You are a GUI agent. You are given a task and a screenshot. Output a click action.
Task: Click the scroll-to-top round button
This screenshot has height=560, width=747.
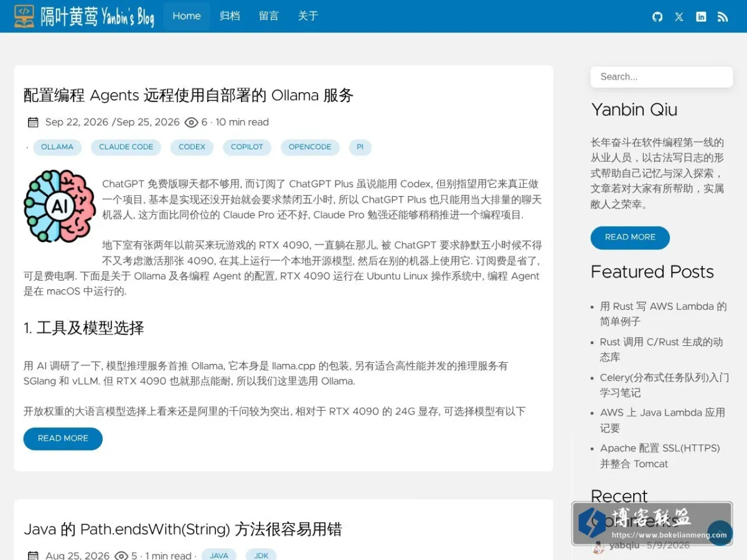tap(720, 533)
